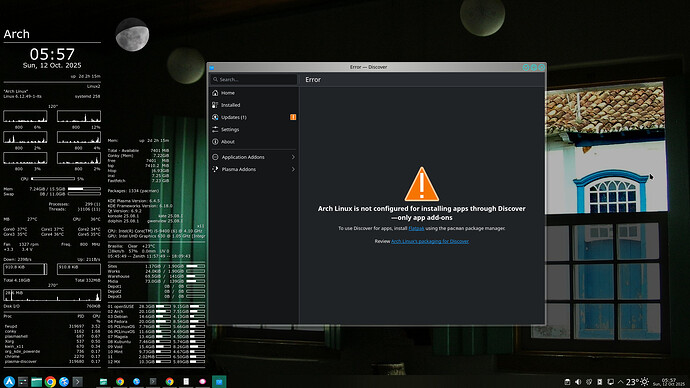Select the active Discover task in taskbar
The image size is (690, 388).
219,381
